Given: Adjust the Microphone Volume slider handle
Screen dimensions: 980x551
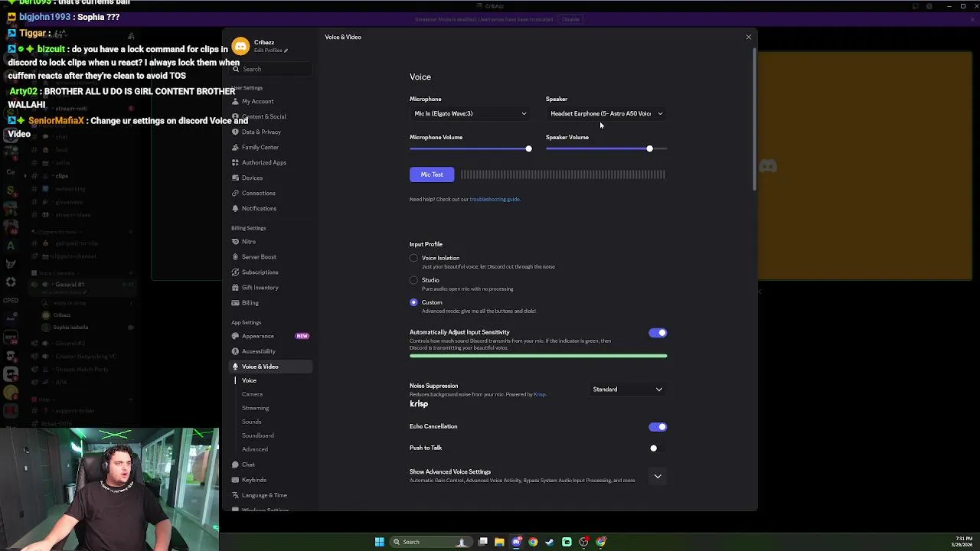Looking at the screenshot, I should (528, 148).
